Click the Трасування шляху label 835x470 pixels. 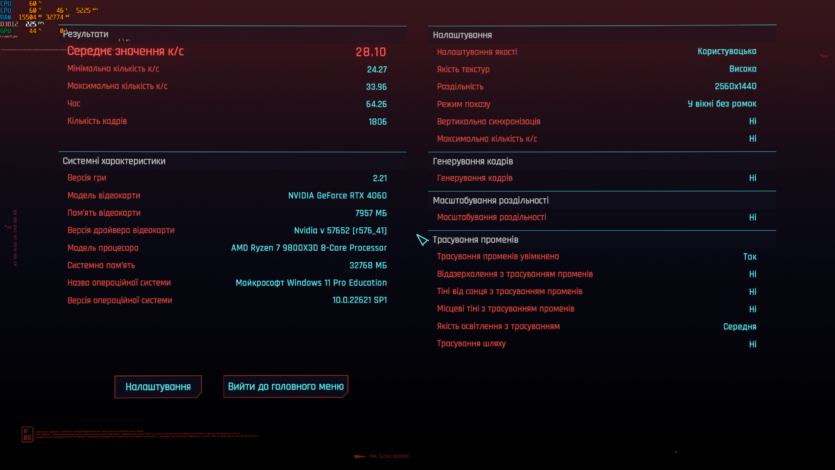click(x=471, y=344)
